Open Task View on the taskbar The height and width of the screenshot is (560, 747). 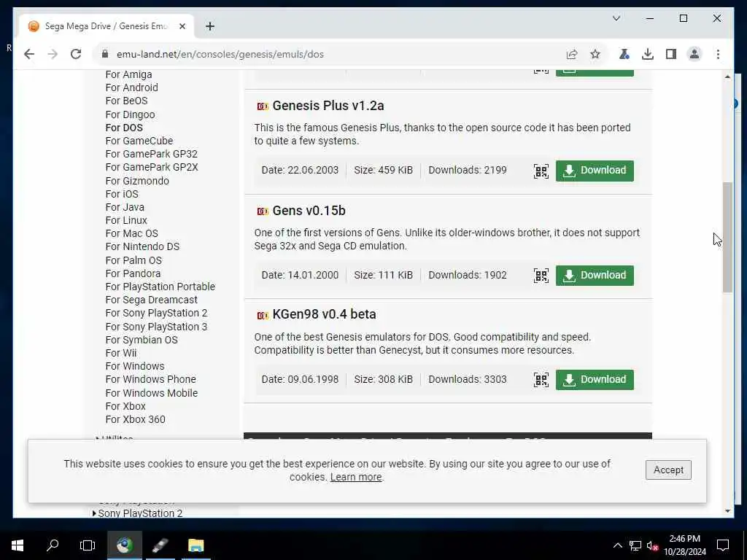click(88, 545)
